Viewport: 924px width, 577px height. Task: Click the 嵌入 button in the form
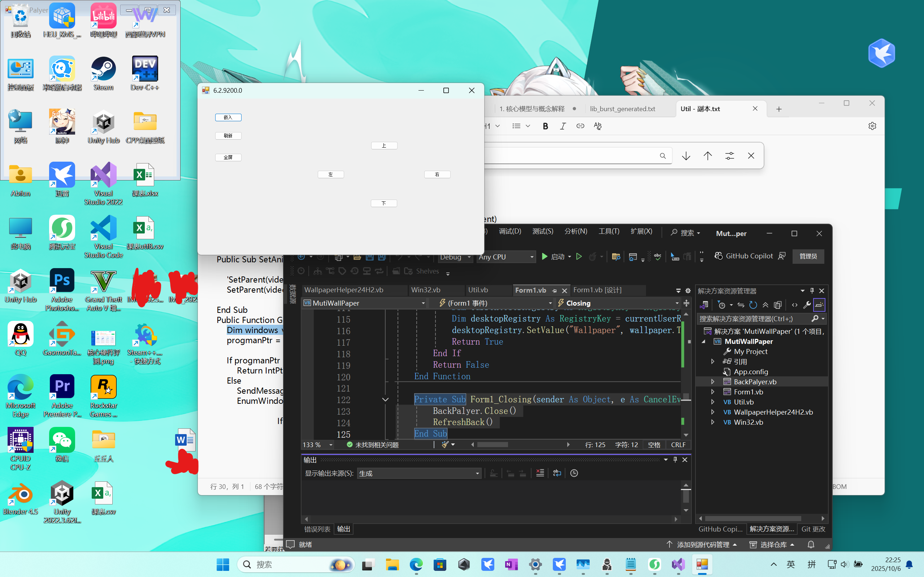[228, 118]
